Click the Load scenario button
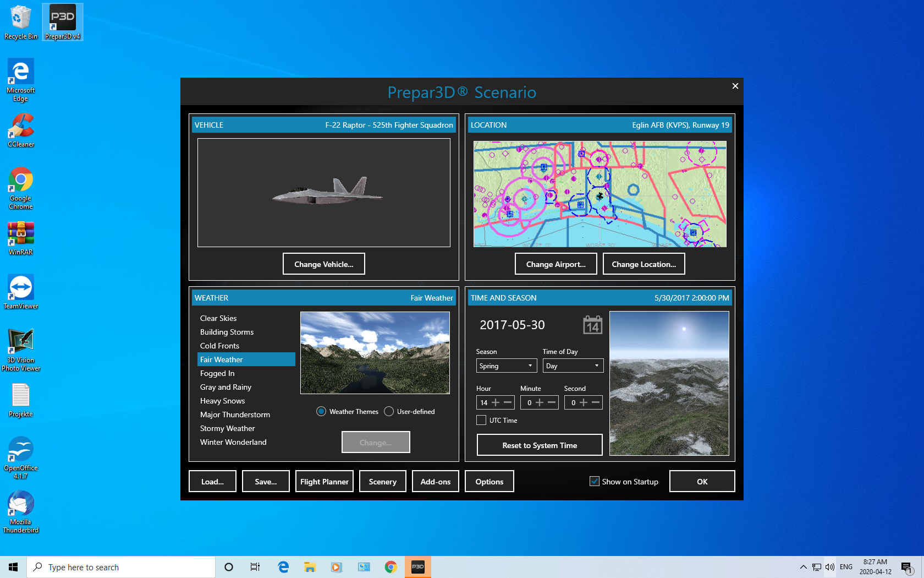The image size is (924, 578). point(213,481)
